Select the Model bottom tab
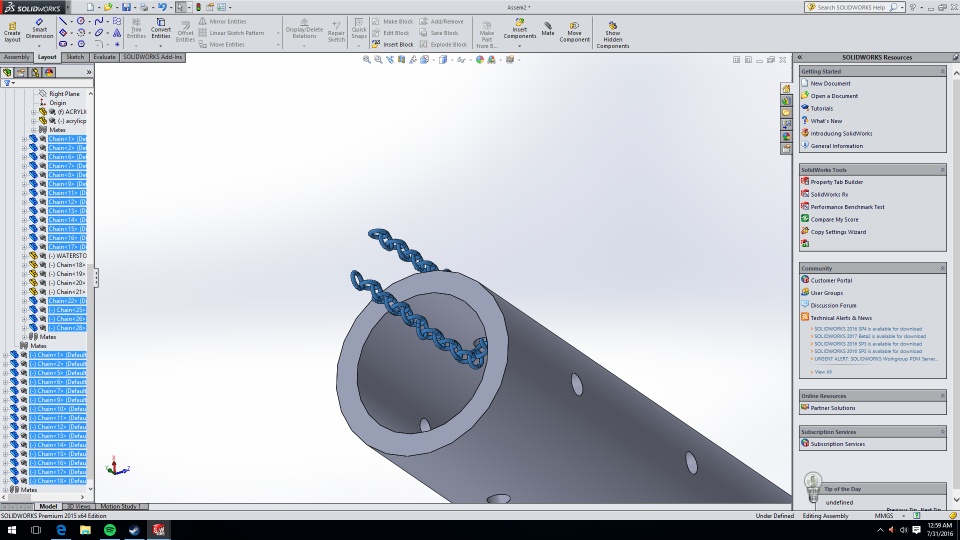This screenshot has height=540, width=960. (48, 506)
